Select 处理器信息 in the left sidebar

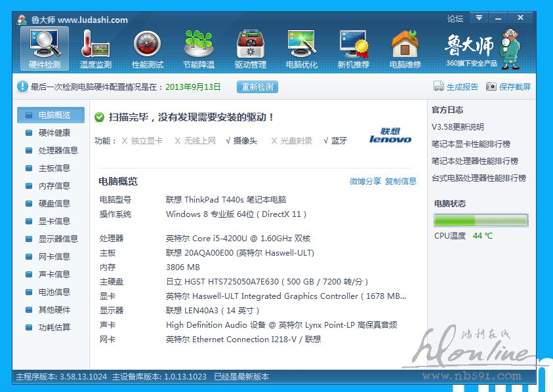pos(58,150)
